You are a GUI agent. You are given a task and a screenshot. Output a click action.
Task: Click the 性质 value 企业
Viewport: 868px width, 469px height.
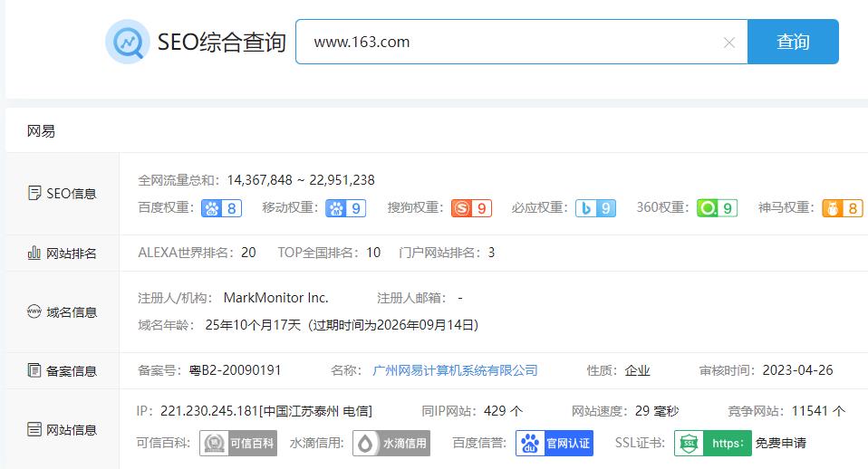[637, 370]
